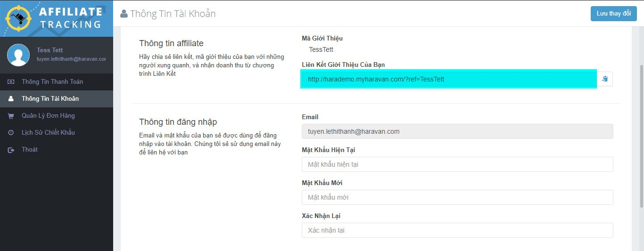Click the Xác Nhận Lại label

(321, 216)
